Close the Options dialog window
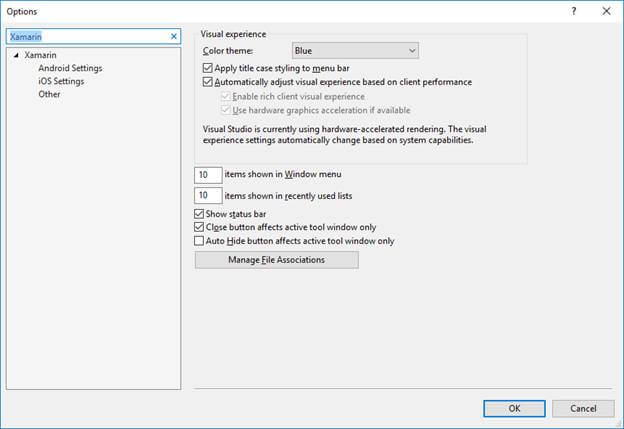Screen dimensions: 624x429 point(605,10)
